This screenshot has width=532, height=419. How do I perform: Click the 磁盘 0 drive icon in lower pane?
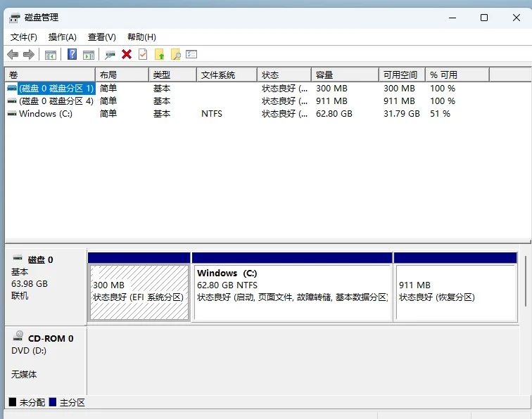[18, 258]
